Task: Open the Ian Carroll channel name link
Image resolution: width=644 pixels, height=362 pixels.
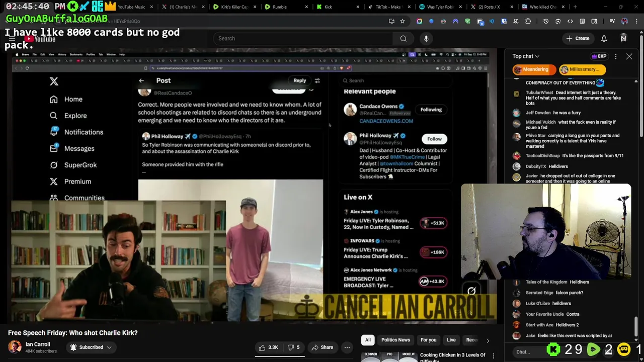Action: [x=38, y=344]
